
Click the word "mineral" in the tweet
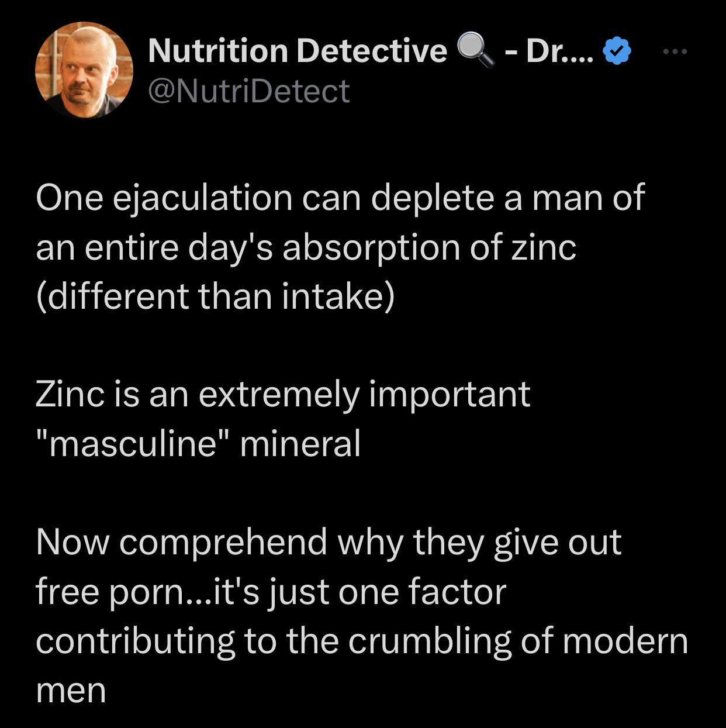(300, 444)
